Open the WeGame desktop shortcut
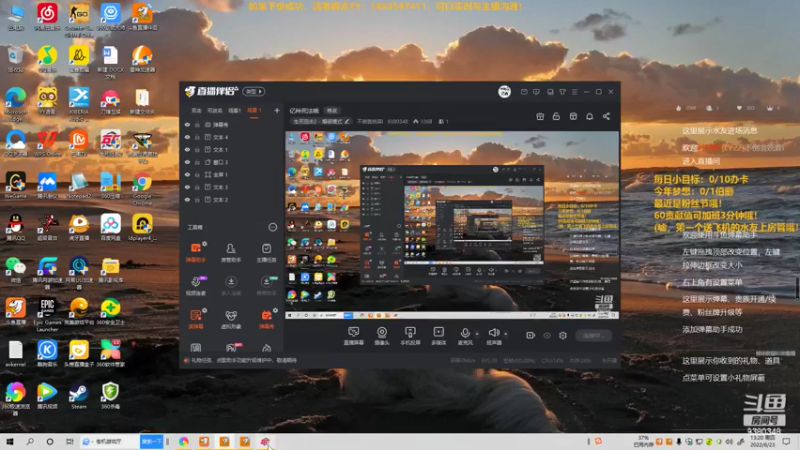The width and height of the screenshot is (800, 450). [16, 186]
